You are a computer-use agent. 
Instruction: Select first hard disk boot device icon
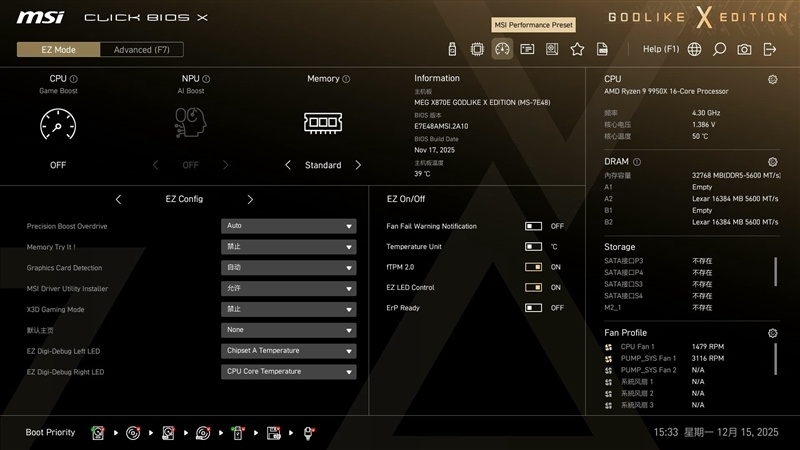98,433
